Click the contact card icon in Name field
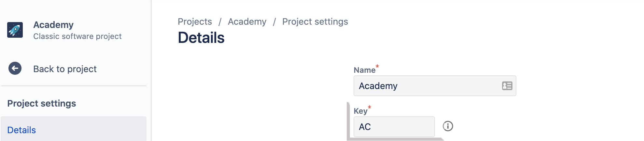 pyautogui.click(x=507, y=86)
